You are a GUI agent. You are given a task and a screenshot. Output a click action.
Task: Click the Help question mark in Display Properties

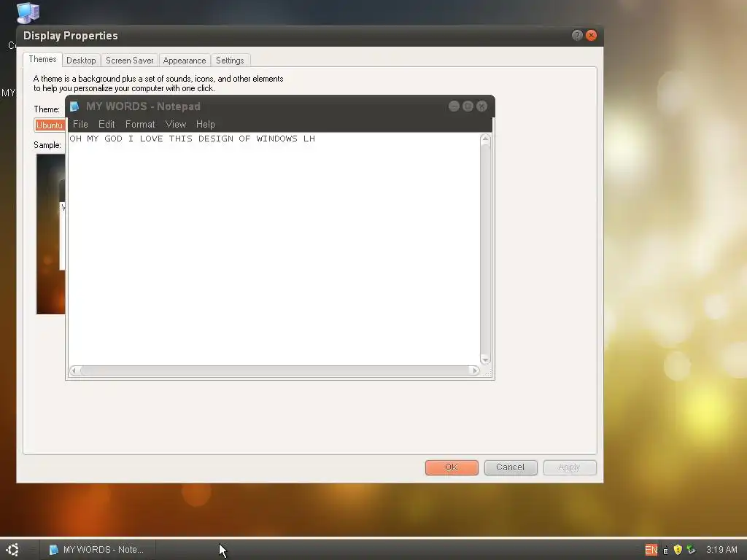[577, 35]
